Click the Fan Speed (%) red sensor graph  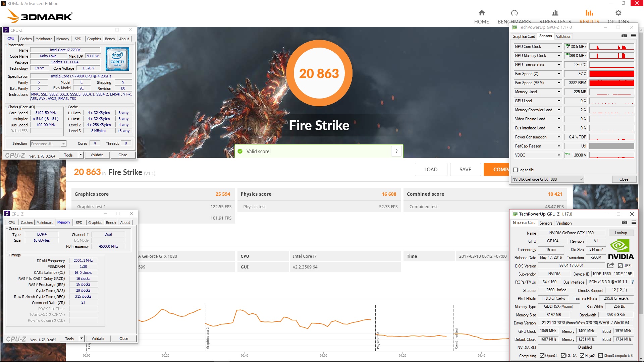[611, 74]
